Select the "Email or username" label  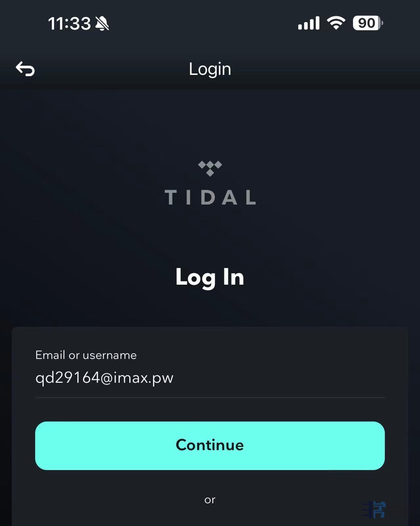pyautogui.click(x=86, y=355)
